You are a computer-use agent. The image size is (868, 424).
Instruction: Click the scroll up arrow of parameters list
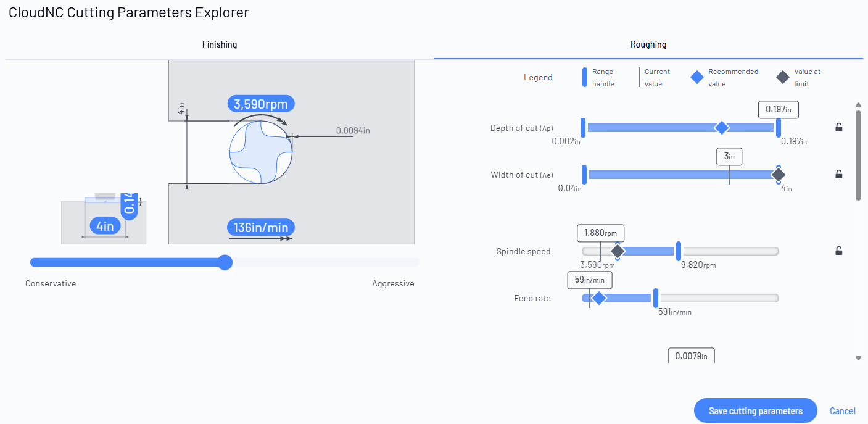pyautogui.click(x=858, y=105)
